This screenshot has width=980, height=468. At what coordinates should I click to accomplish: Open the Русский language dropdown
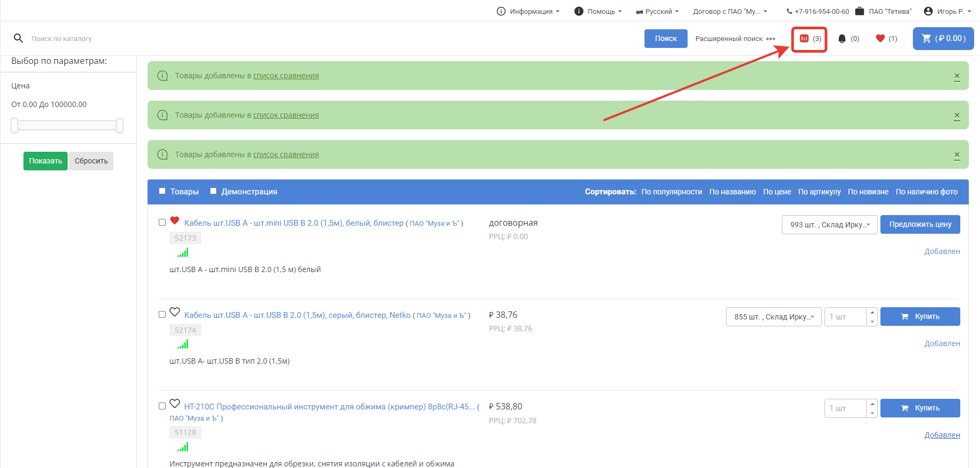pyautogui.click(x=657, y=11)
